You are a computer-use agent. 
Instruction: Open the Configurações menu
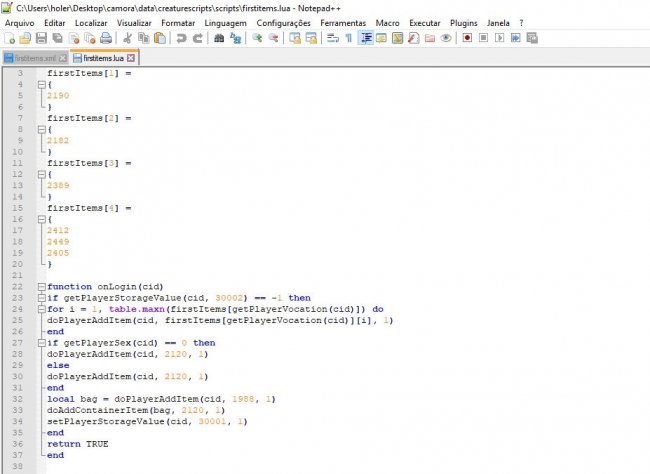[x=283, y=23]
